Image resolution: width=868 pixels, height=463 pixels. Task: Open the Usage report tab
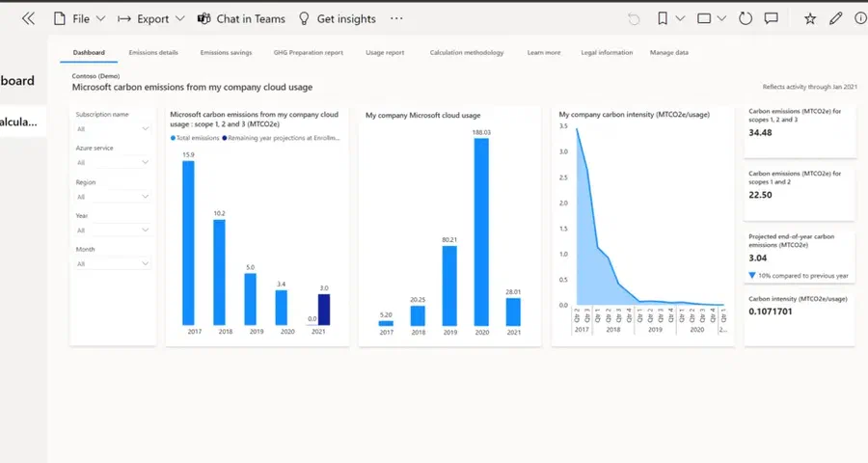385,53
